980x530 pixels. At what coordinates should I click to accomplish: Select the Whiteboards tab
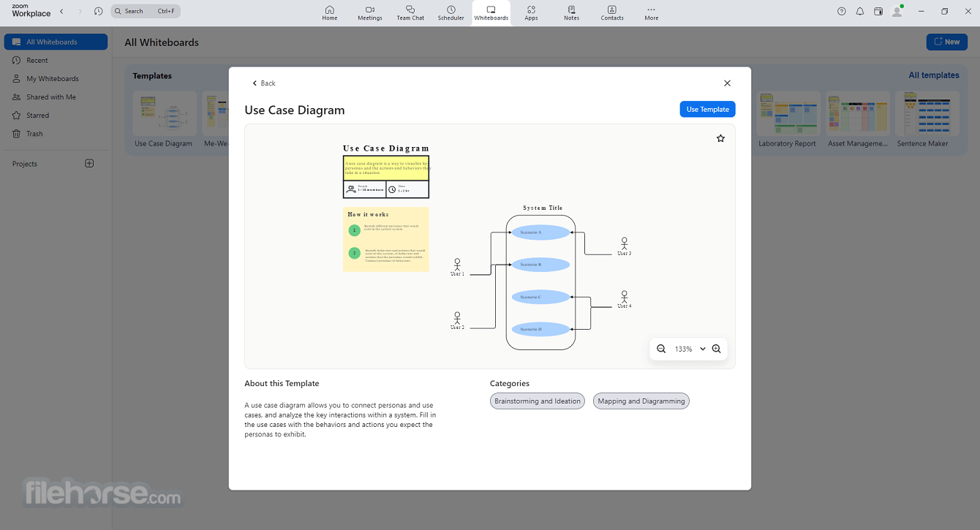[x=491, y=13]
